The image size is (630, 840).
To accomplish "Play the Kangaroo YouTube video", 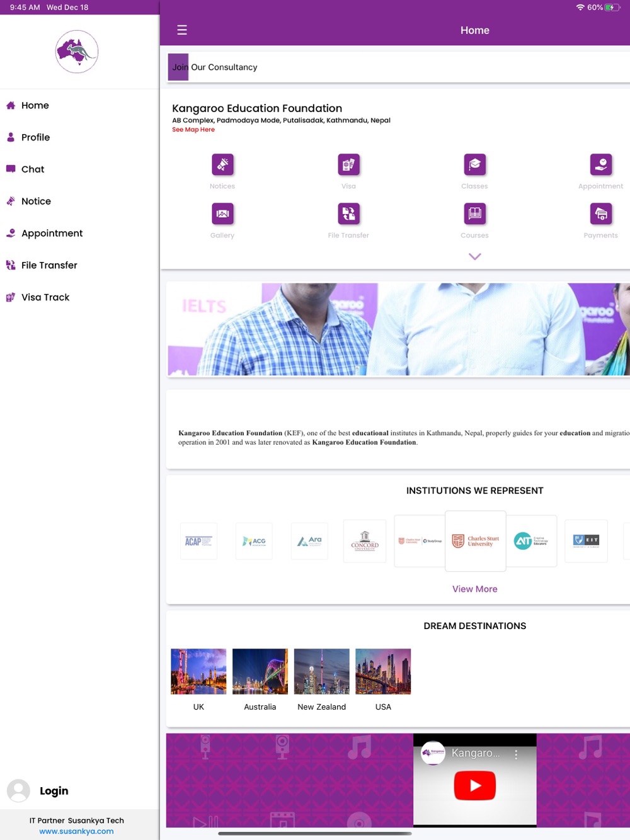I will [474, 785].
